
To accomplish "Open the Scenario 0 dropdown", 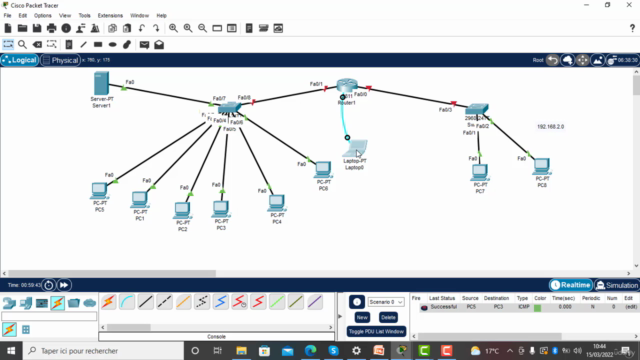I will tap(386, 302).
